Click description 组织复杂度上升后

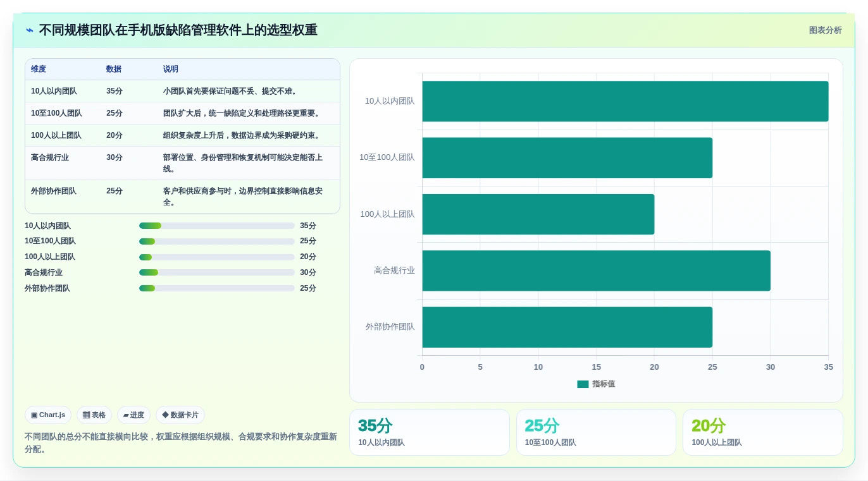[x=242, y=135]
